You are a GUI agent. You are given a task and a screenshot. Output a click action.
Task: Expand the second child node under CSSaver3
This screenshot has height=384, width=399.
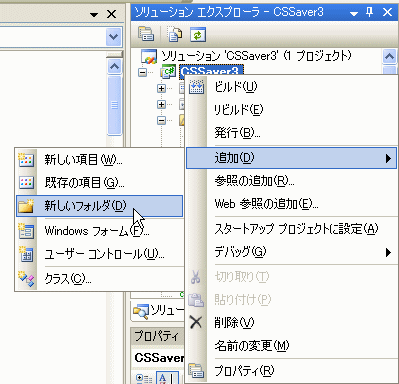pyautogui.click(x=161, y=104)
